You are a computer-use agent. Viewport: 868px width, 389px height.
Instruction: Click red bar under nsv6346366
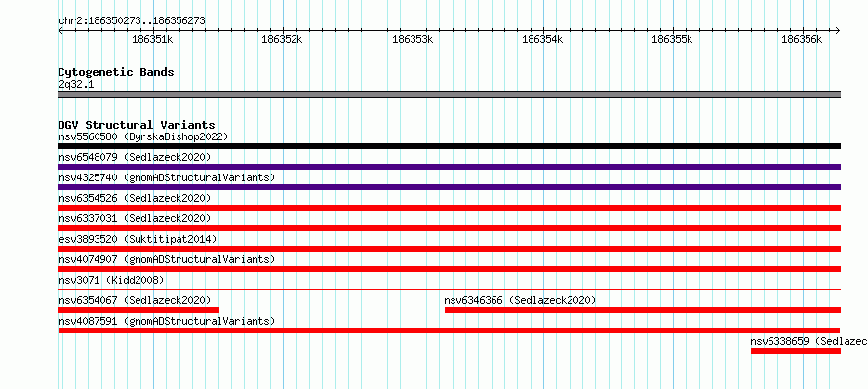(x=642, y=310)
